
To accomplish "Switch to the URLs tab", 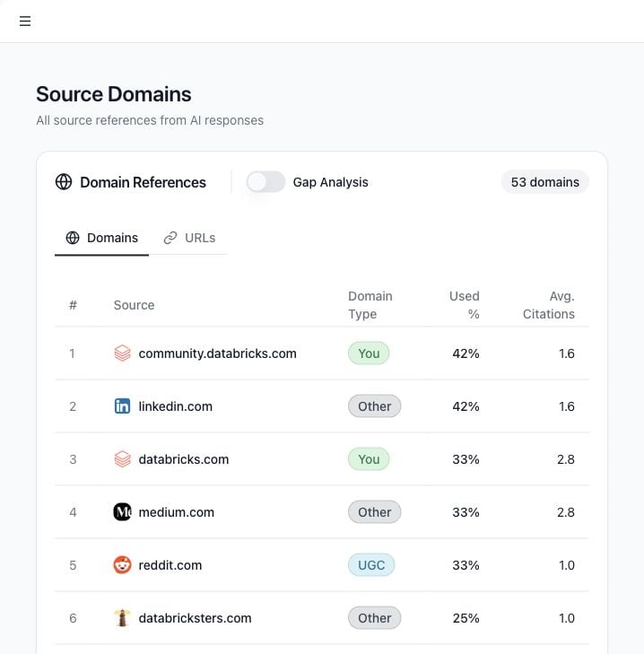I will click(x=189, y=238).
